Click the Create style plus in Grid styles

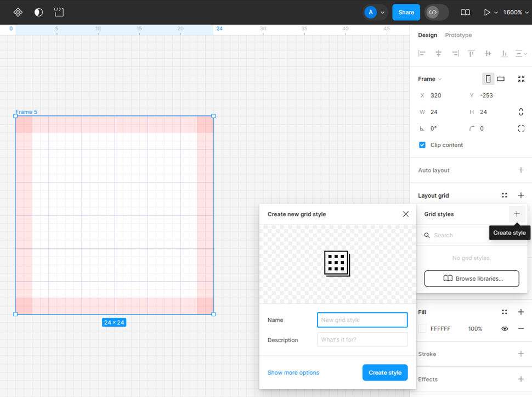coord(517,214)
